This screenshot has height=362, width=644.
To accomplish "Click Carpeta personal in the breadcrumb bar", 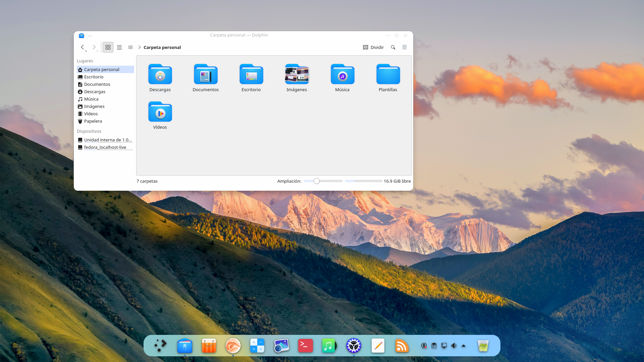I will click(x=162, y=47).
